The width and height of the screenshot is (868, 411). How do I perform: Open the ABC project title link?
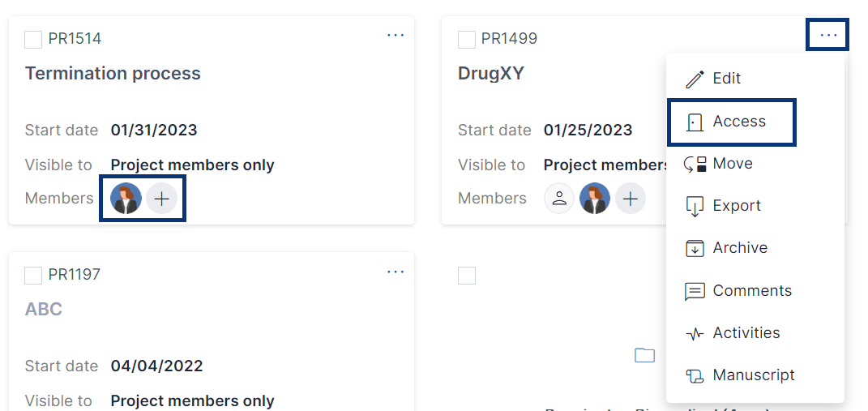(44, 310)
